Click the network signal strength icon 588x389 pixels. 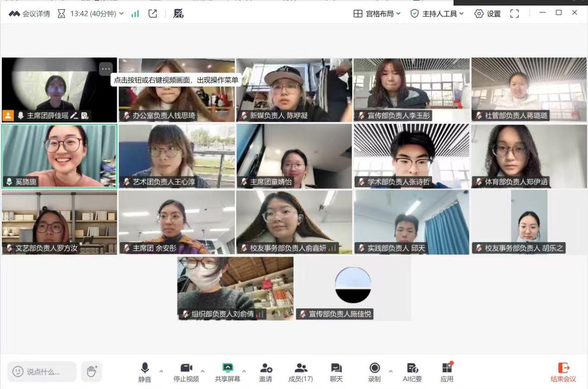point(135,14)
